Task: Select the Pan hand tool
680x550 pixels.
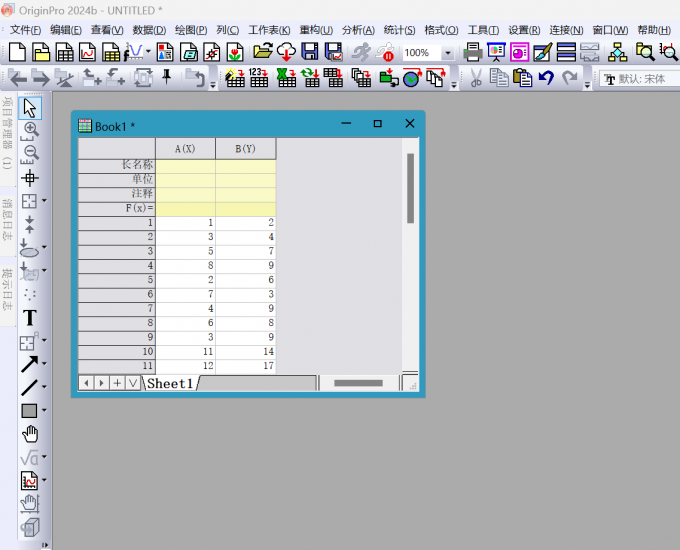Action: 30,434
